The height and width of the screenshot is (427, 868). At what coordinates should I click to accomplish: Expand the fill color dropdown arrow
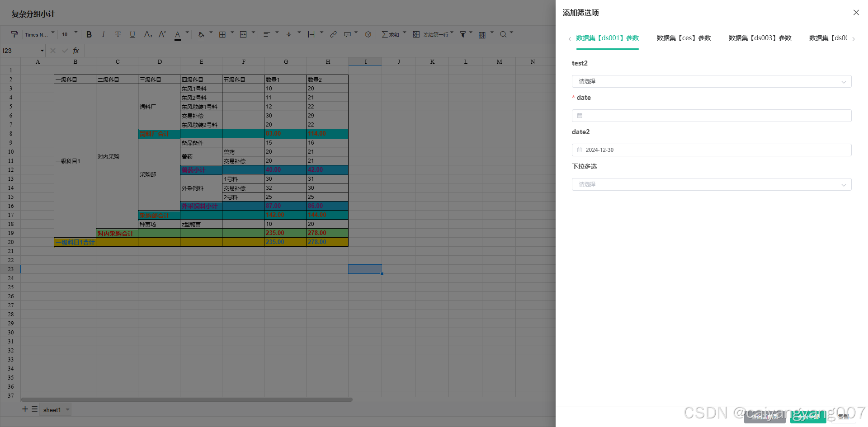tap(211, 33)
